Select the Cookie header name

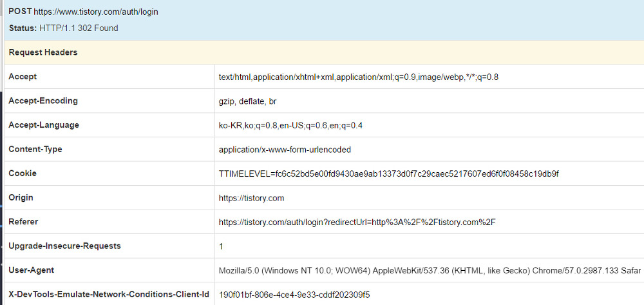point(23,173)
